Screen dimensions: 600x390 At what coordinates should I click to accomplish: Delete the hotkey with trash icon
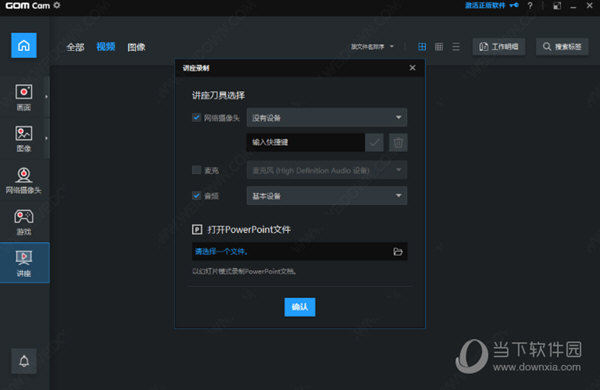point(398,142)
